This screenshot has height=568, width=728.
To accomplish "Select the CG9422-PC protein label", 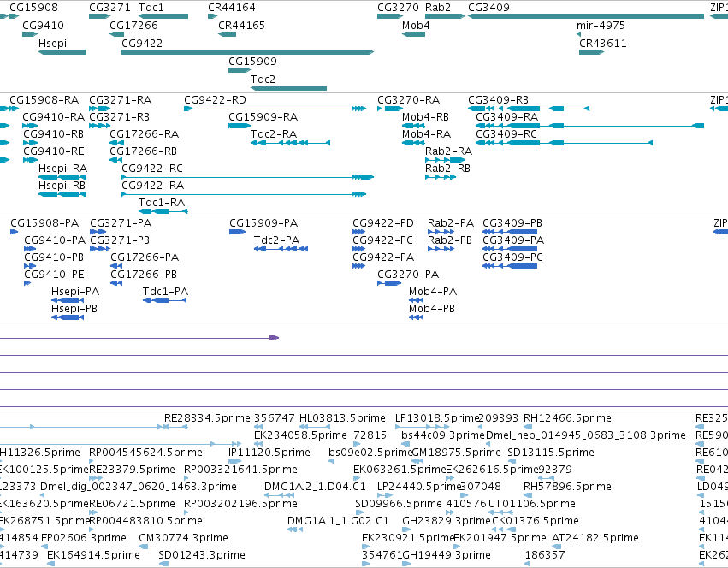I will [382, 240].
